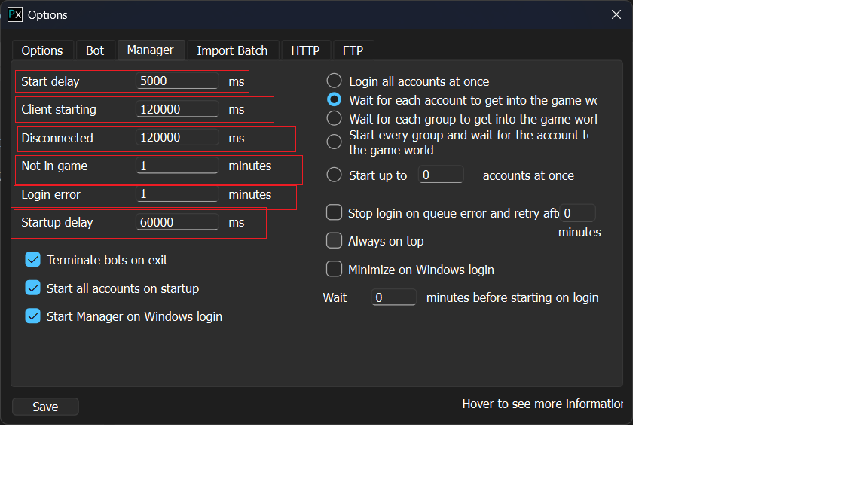Viewport: 868px width, 488px height.
Task: Enable Stop login on queue error
Action: click(x=334, y=213)
